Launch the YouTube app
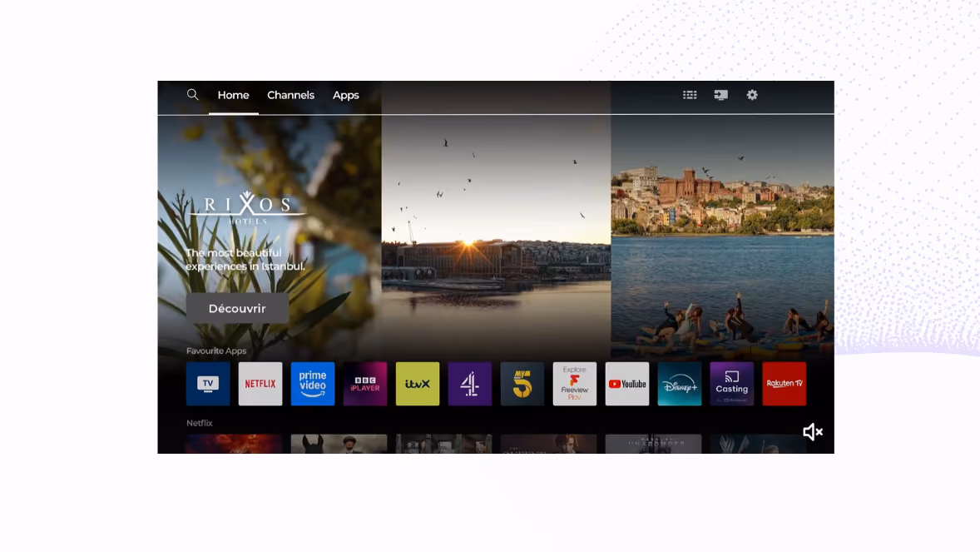This screenshot has height=552, width=980. pos(627,384)
